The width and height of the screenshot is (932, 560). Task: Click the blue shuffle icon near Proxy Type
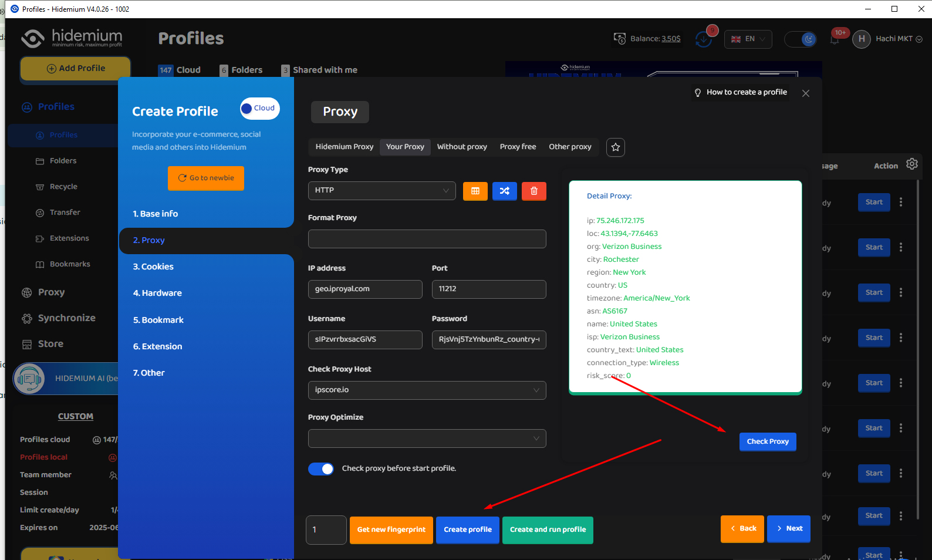coord(505,191)
